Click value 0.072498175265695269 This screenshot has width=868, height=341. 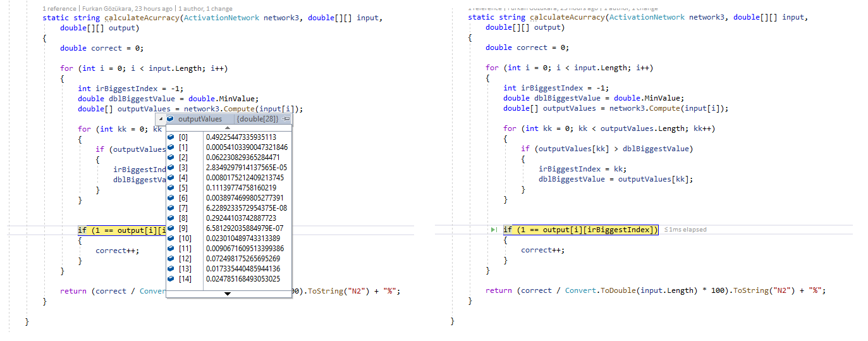point(243,259)
